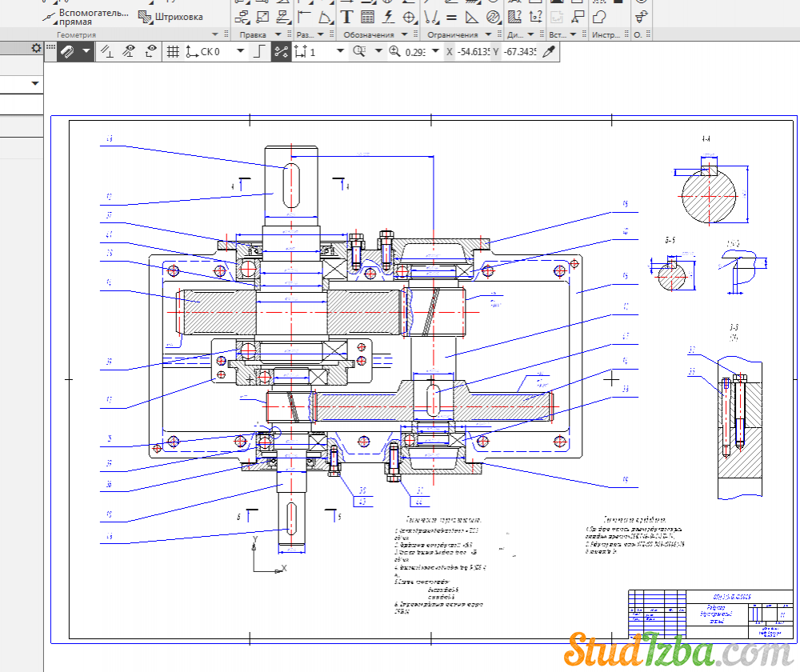Toggle the grid display

[x=172, y=51]
